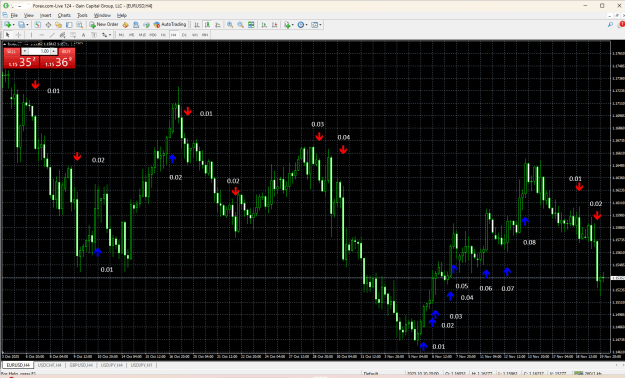Viewport: 625px width, 378px height.
Task: Show the Terminal panel
Action: coord(69,25)
